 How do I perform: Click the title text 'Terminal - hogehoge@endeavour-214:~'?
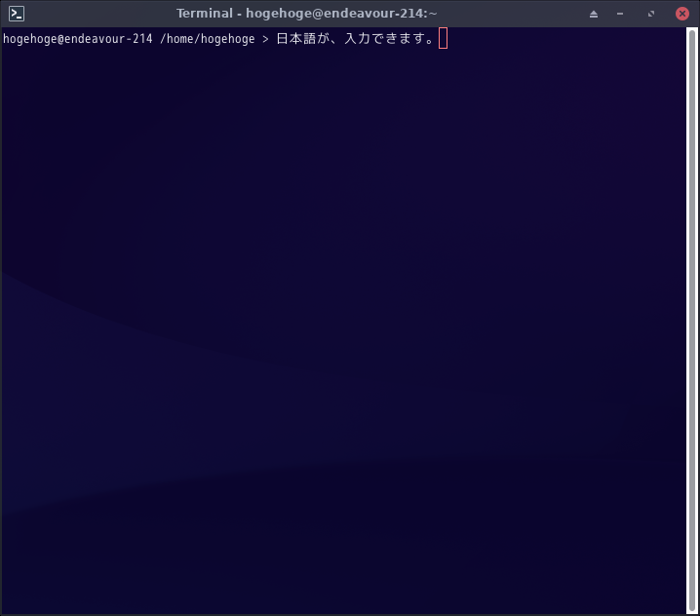307,14
